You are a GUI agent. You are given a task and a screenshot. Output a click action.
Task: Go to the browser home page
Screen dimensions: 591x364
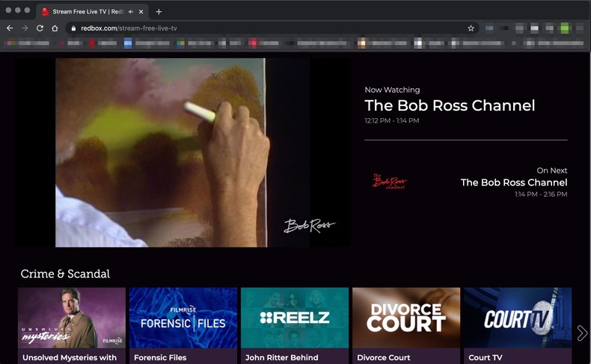click(55, 28)
